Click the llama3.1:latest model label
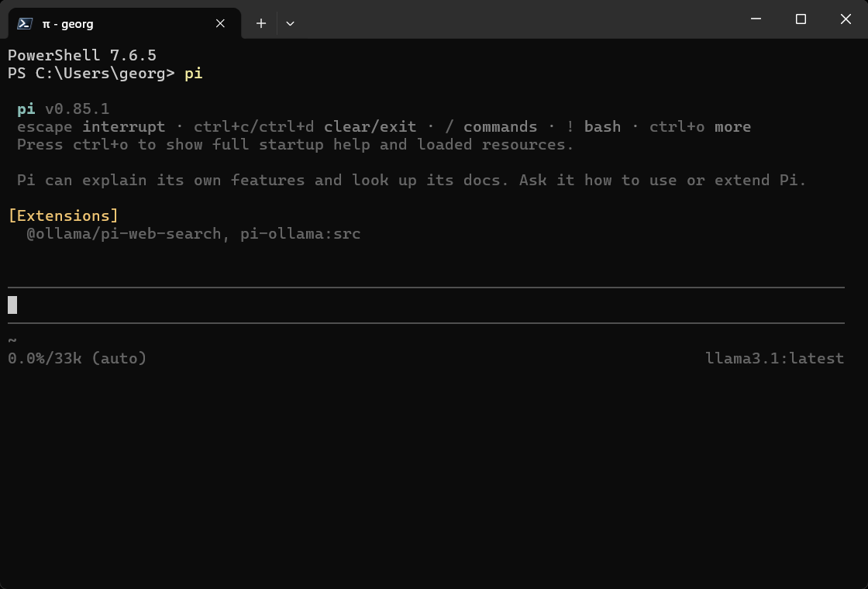Viewport: 868px width, 589px height. [x=774, y=358]
